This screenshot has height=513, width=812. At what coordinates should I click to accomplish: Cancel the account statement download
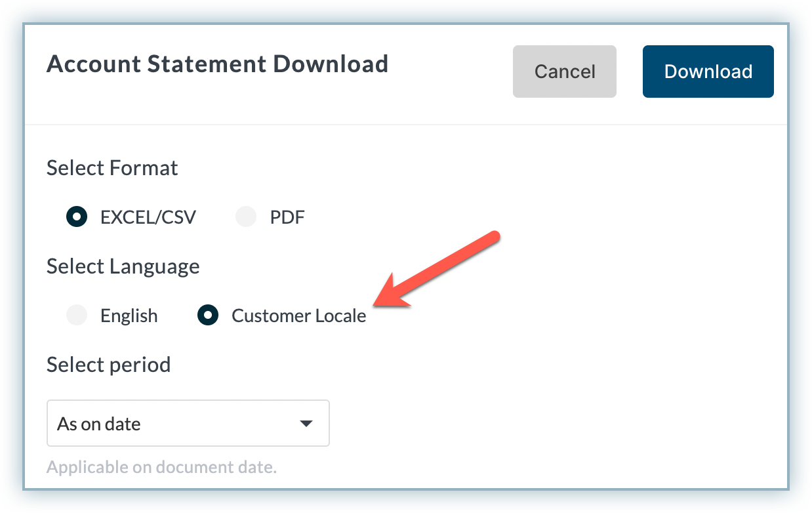565,72
